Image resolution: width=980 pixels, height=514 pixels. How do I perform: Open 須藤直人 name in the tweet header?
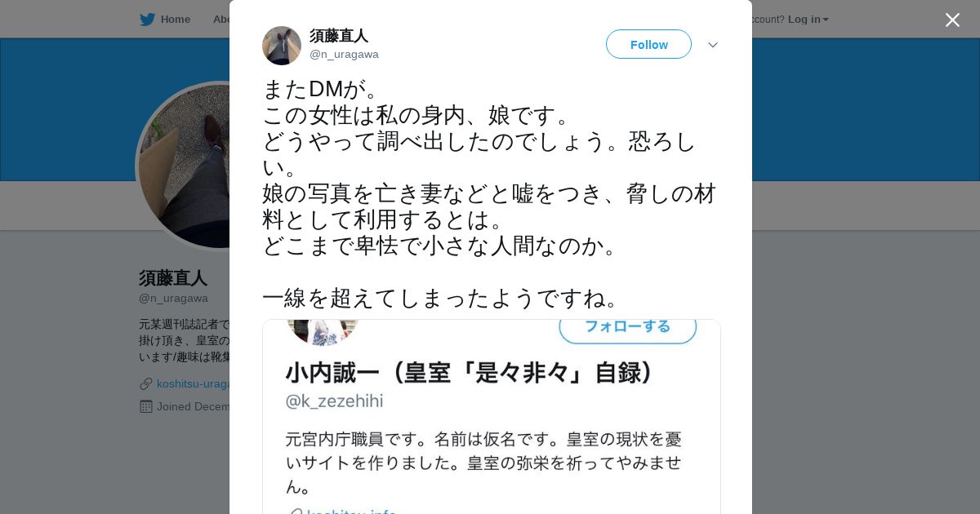point(339,36)
